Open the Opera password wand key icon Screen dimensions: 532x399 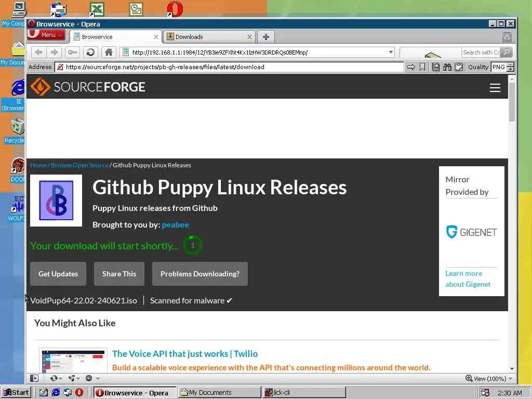72,52
